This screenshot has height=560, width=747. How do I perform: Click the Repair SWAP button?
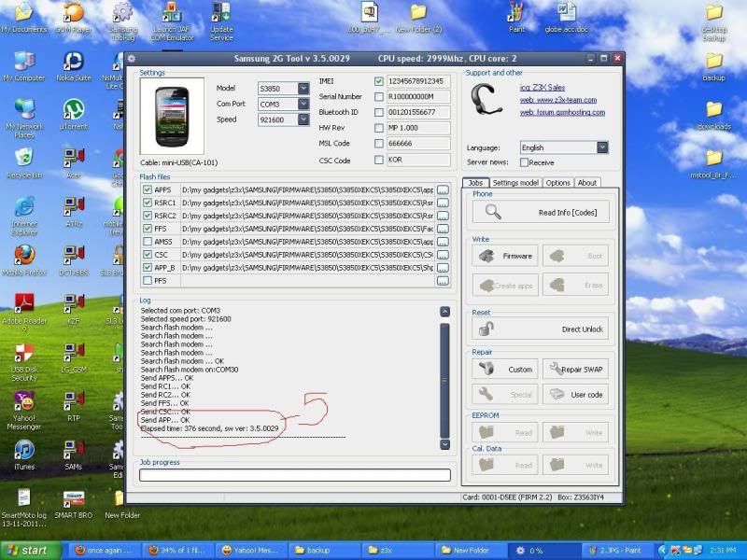(x=575, y=369)
